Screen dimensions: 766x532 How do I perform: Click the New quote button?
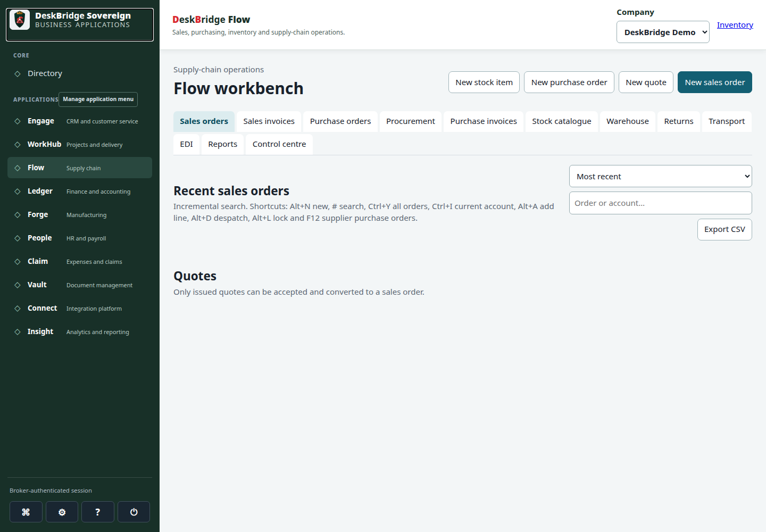(646, 82)
